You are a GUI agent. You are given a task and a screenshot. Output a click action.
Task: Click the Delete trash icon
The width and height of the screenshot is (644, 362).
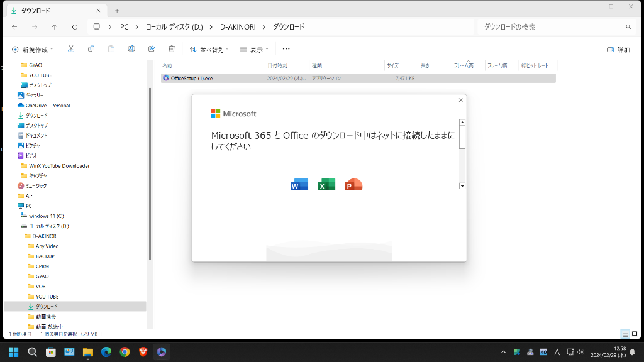(x=172, y=49)
